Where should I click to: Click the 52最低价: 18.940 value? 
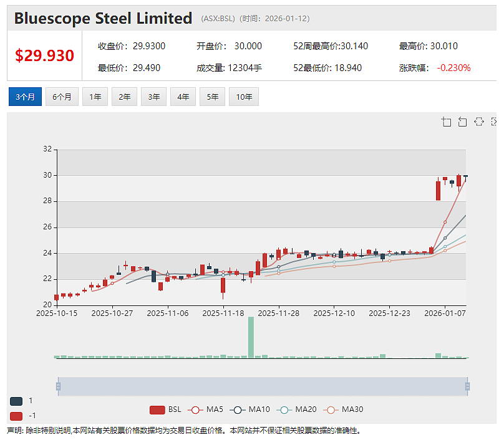327,68
